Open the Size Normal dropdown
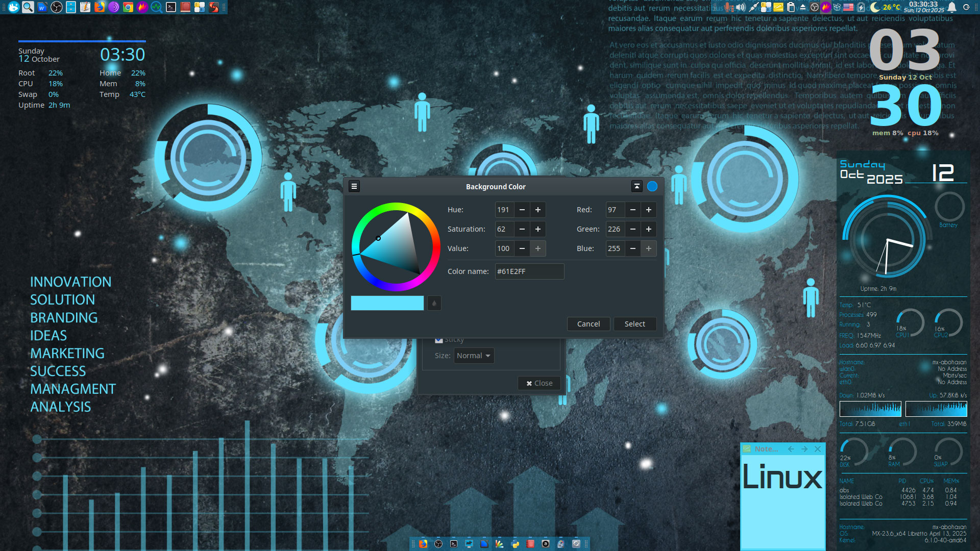 474,356
